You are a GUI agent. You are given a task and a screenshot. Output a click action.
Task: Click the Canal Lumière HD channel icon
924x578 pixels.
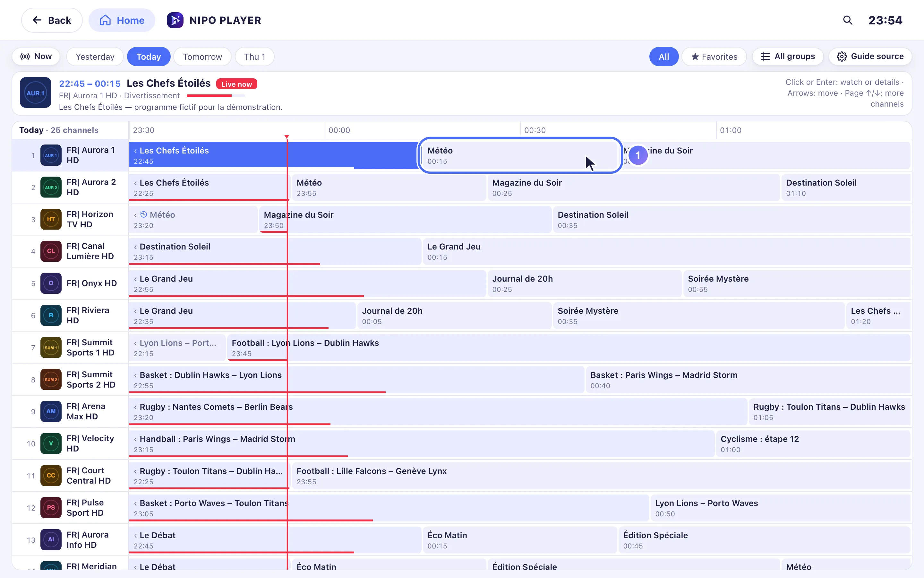pos(51,251)
